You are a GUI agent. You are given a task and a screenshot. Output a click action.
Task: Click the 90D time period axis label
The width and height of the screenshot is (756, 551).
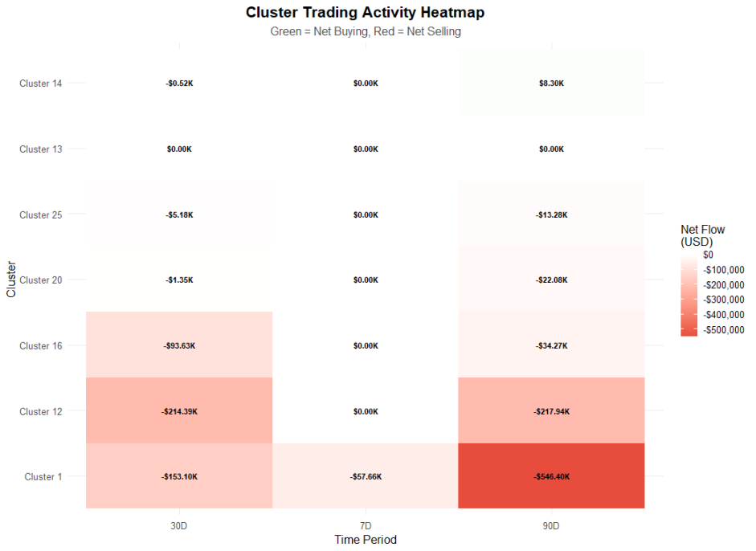[551, 525]
